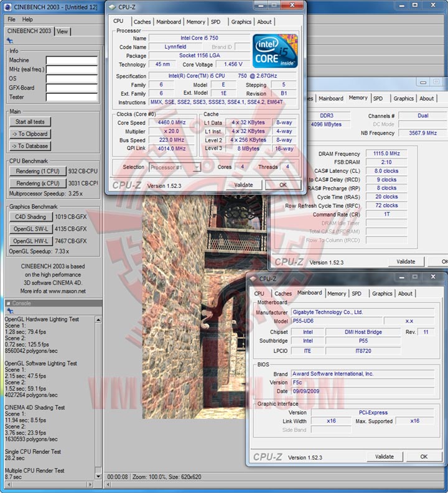Open SPD tab in bottom CPU-Z window

(357, 293)
